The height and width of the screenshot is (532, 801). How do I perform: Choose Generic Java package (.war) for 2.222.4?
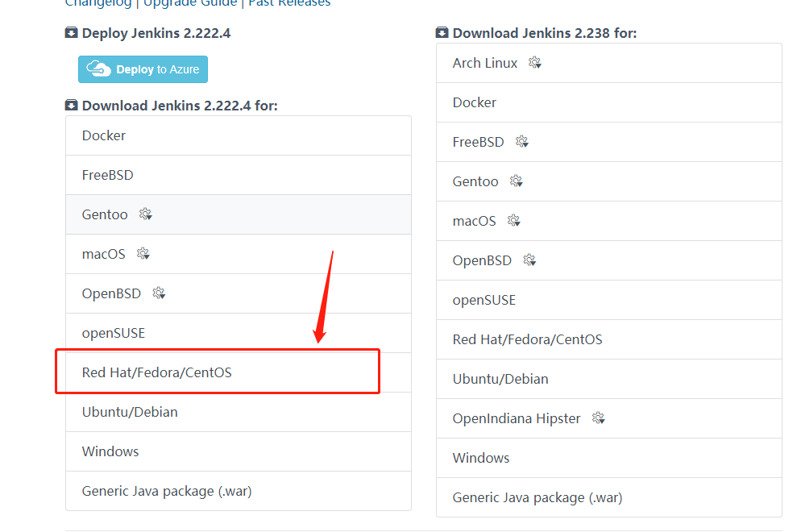click(239, 491)
